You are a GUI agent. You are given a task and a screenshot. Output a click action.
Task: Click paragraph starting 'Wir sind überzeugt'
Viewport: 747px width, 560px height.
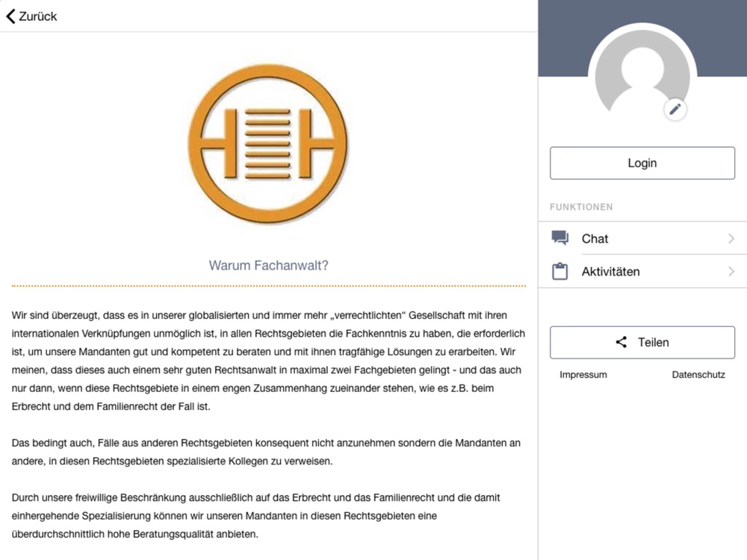click(269, 361)
